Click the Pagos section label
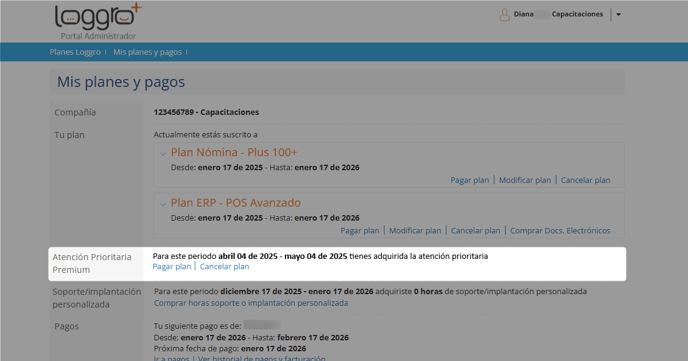Viewport: 688px width, 361px height. click(67, 326)
